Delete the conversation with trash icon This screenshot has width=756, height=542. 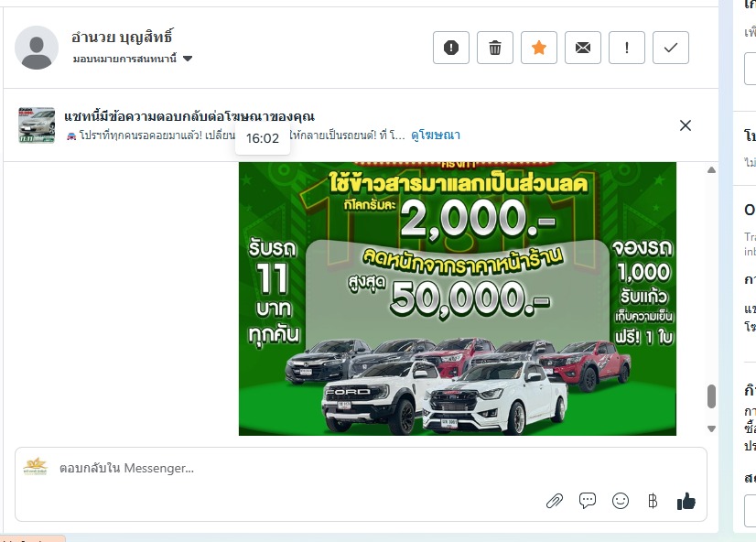[x=494, y=48]
